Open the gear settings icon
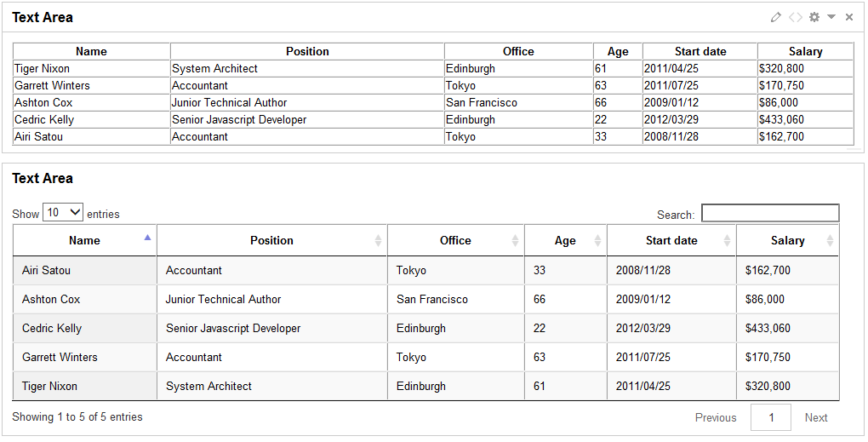868x442 pixels. click(814, 17)
